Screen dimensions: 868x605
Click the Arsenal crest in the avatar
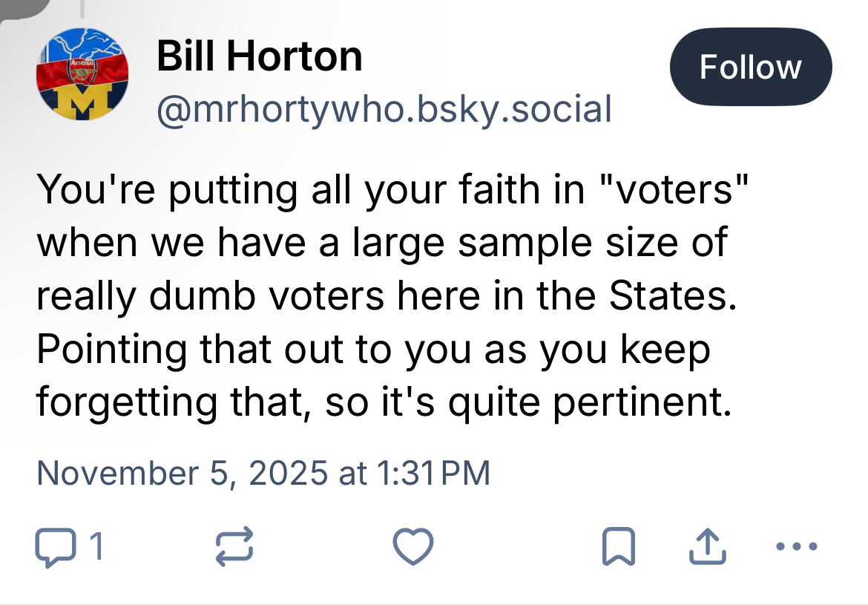pyautogui.click(x=82, y=71)
